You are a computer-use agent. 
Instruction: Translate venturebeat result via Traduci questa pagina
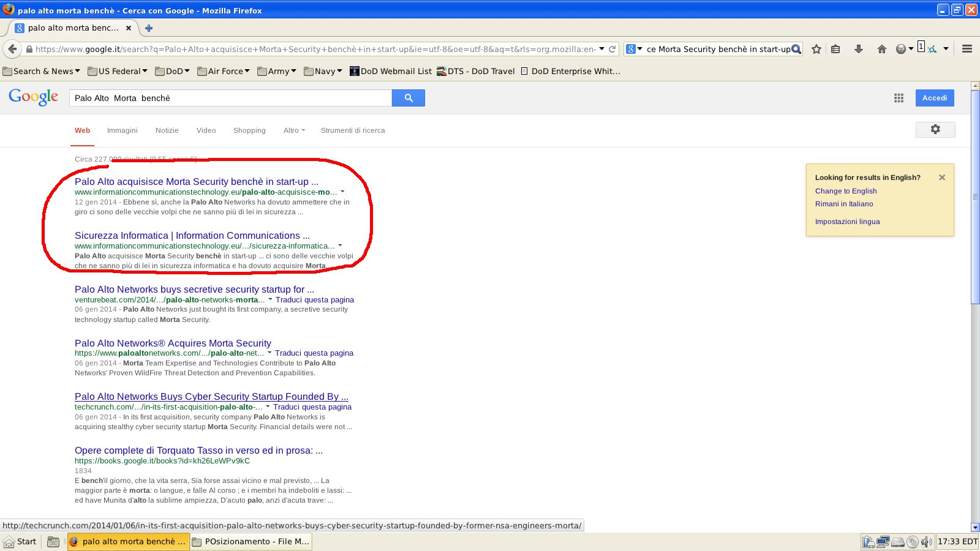point(315,299)
